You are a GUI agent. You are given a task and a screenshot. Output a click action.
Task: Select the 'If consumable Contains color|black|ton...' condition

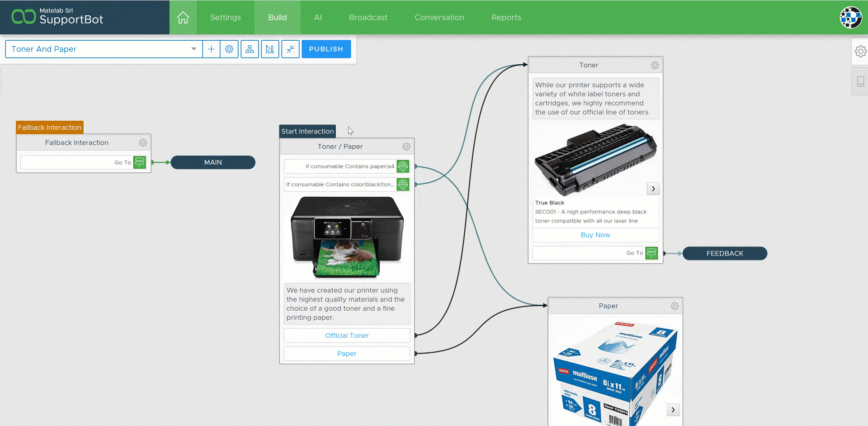347,185
